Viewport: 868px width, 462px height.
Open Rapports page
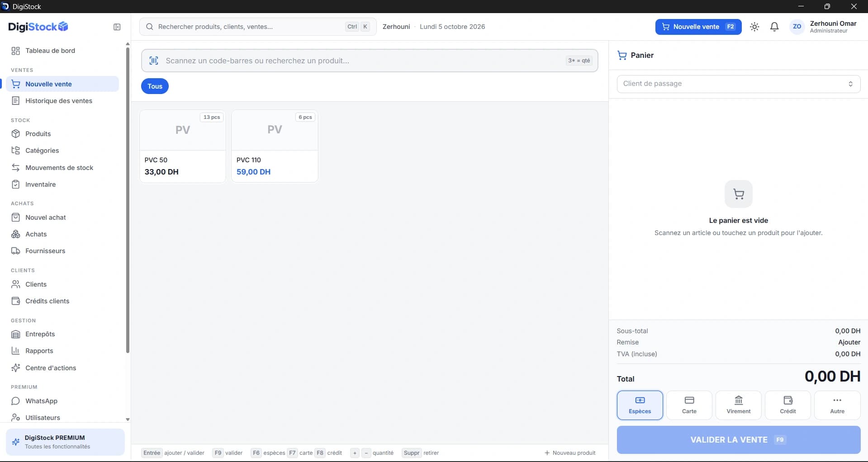(62, 351)
